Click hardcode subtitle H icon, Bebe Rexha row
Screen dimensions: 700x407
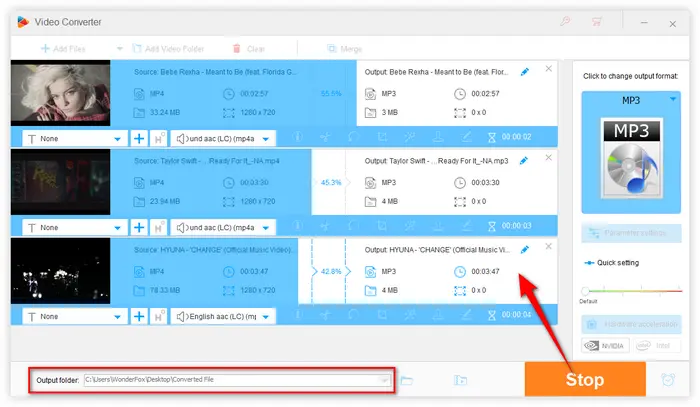pyautogui.click(x=159, y=139)
